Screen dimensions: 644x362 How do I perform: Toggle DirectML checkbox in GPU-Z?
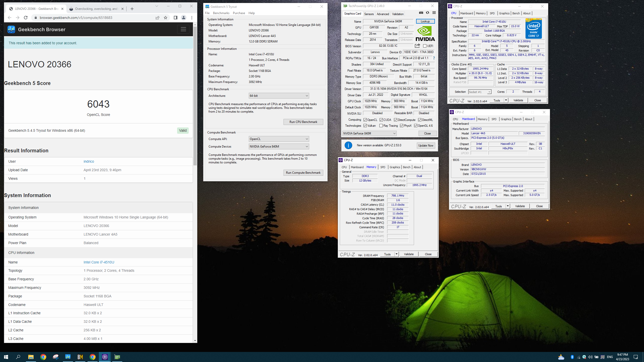(420, 120)
